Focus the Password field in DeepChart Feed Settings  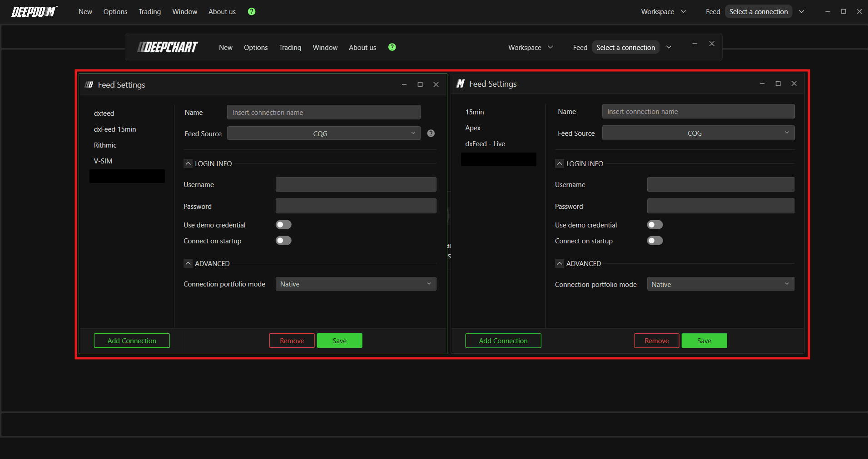click(356, 206)
